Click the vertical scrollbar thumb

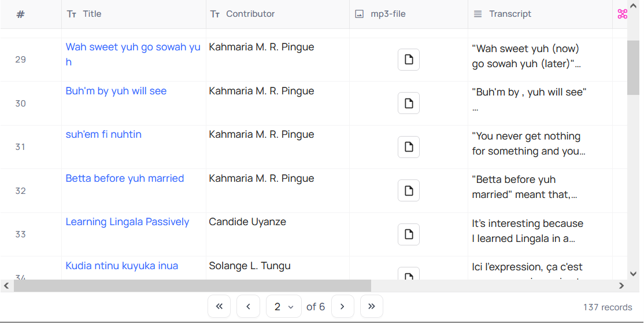coord(634,68)
